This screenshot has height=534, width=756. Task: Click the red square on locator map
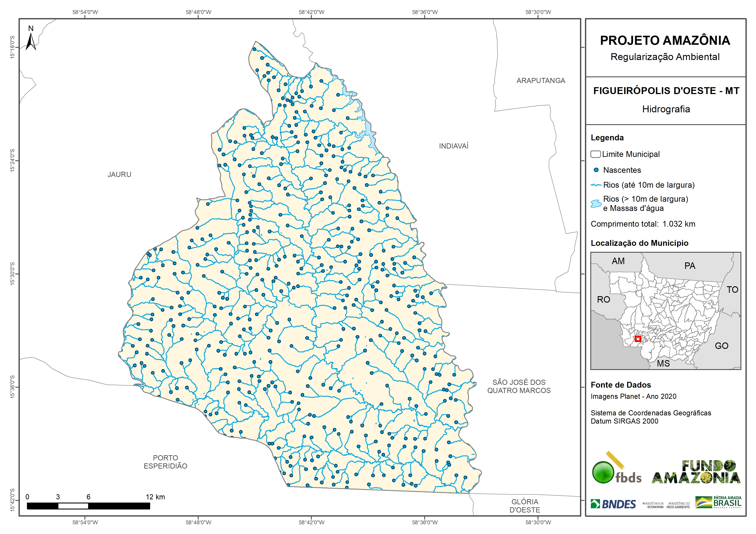pos(638,339)
